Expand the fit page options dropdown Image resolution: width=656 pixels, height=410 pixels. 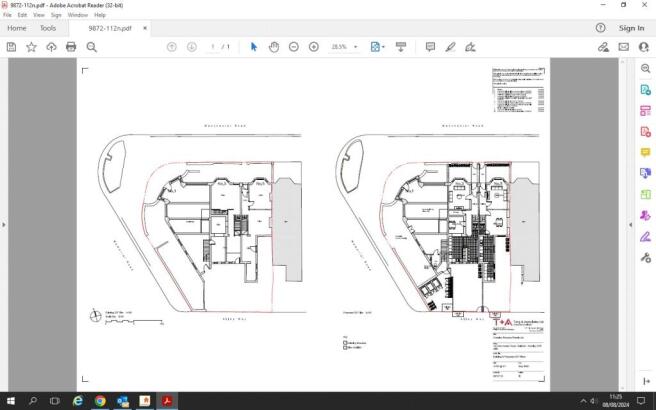(x=382, y=47)
